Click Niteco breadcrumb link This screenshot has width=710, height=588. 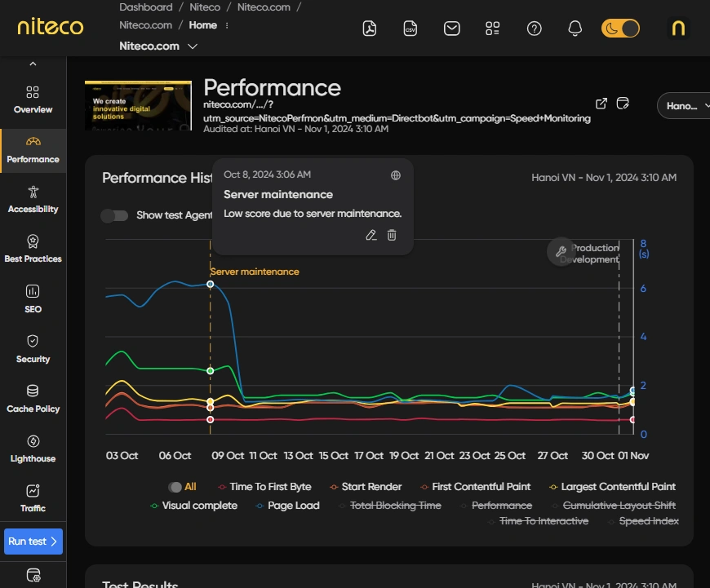click(x=205, y=7)
